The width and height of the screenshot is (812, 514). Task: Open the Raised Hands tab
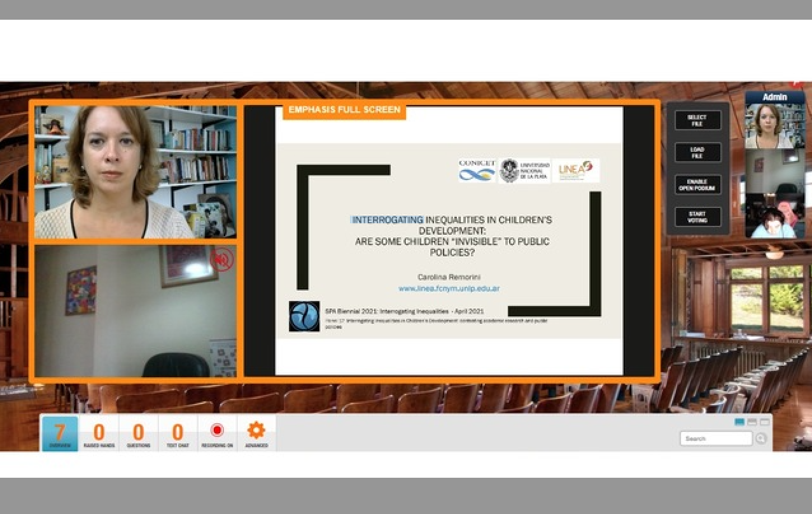[99, 434]
